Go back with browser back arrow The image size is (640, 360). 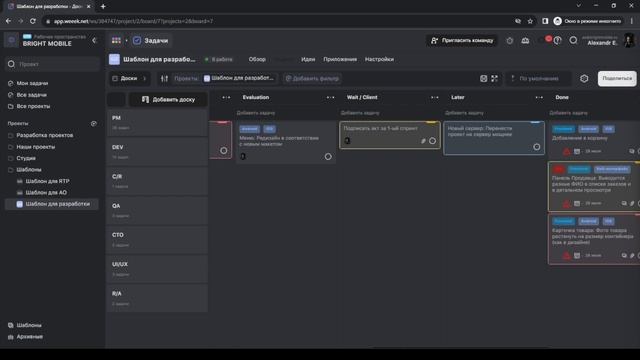click(x=9, y=21)
